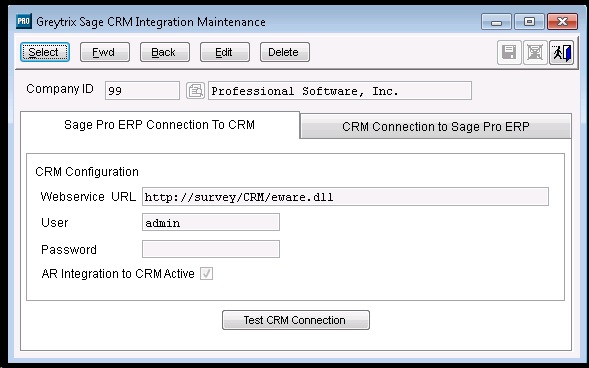The width and height of the screenshot is (589, 368).
Task: Click the window title Greytrix Sage CRM Integration Maintenance
Action: pos(151,22)
